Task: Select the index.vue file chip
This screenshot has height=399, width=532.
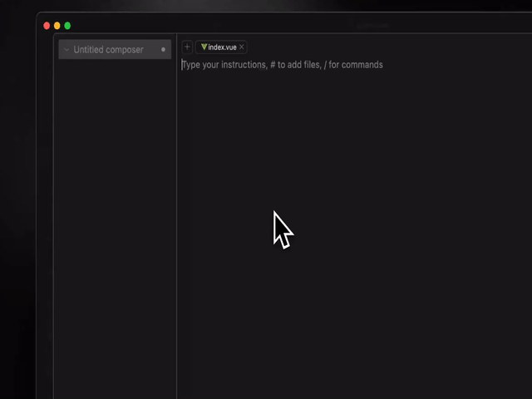Action: pyautogui.click(x=221, y=47)
